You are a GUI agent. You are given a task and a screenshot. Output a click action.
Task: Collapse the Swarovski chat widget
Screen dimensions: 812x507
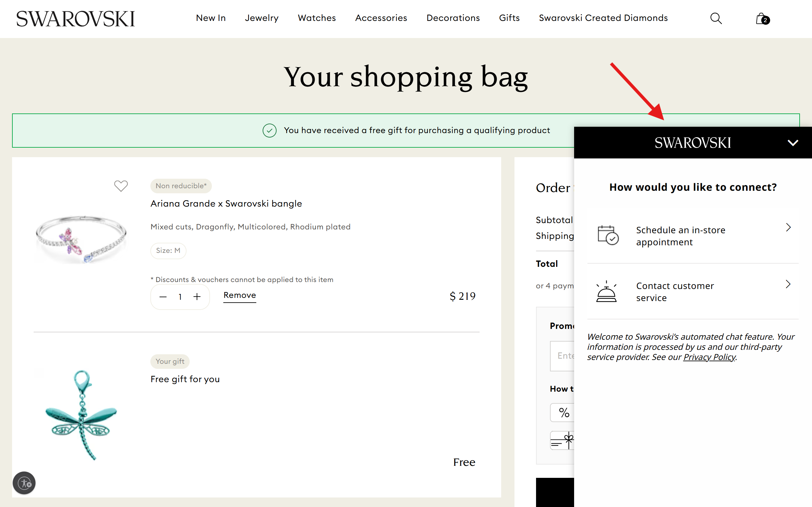click(x=793, y=143)
